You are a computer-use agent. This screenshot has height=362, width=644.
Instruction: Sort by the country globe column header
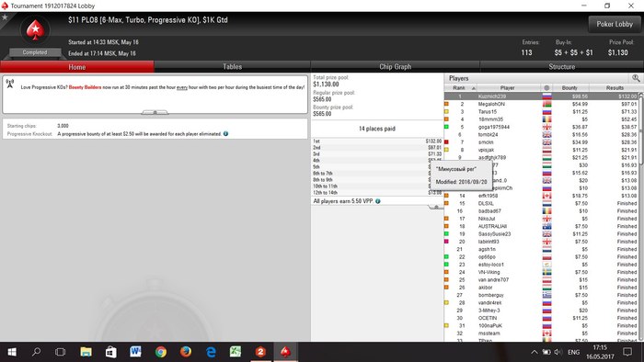click(546, 87)
